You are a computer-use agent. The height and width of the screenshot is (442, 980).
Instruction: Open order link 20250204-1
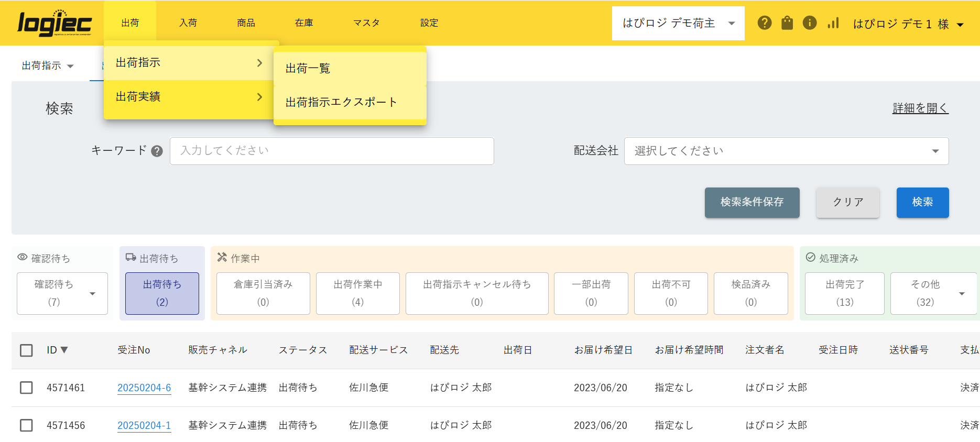(x=144, y=425)
